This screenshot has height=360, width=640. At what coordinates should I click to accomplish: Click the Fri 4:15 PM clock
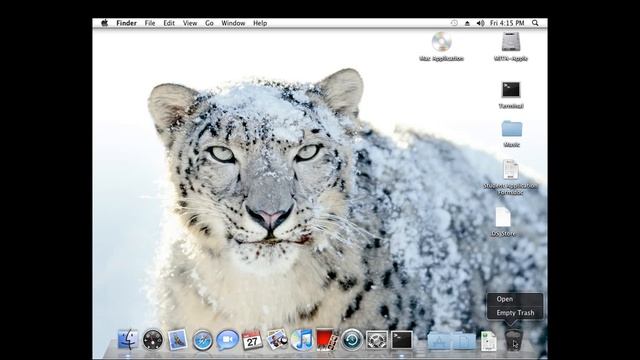507,23
